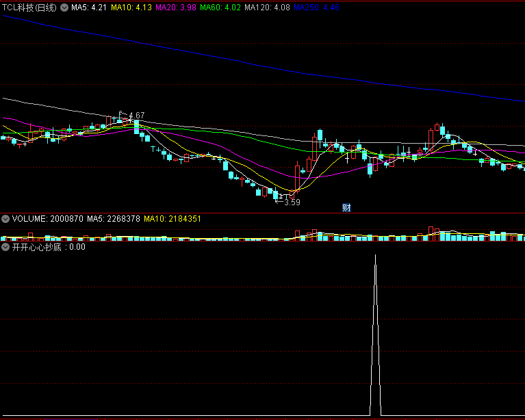Click the MA60: 4.02 green label
The width and height of the screenshot is (525, 420).
pyautogui.click(x=220, y=8)
